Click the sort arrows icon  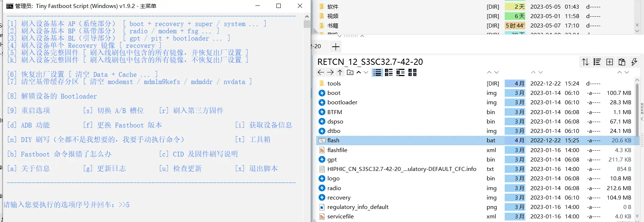point(585,62)
